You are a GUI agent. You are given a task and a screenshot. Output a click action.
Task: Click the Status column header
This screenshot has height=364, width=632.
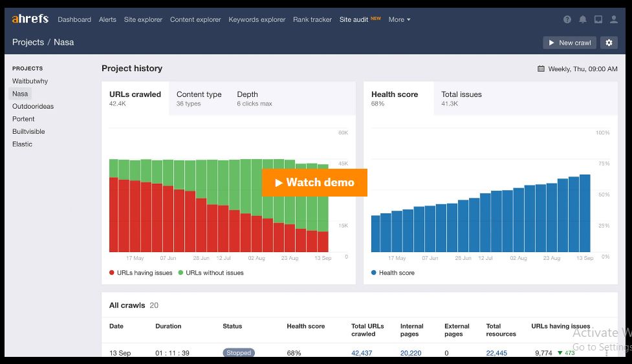[232, 326]
